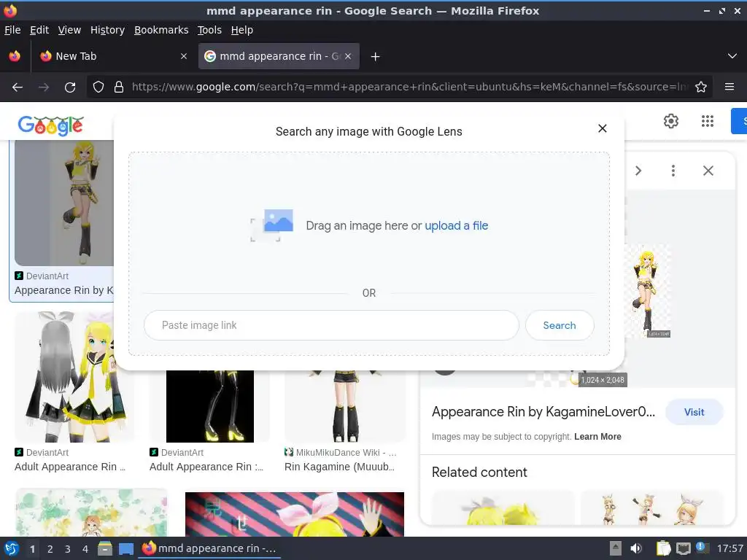Click the image upload illustration icon
747x560 pixels.
(272, 225)
